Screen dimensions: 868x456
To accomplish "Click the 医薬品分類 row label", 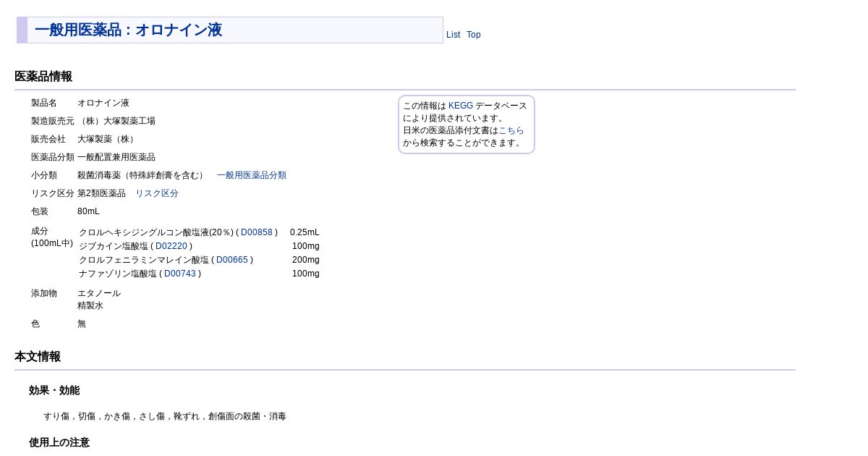I will [53, 157].
